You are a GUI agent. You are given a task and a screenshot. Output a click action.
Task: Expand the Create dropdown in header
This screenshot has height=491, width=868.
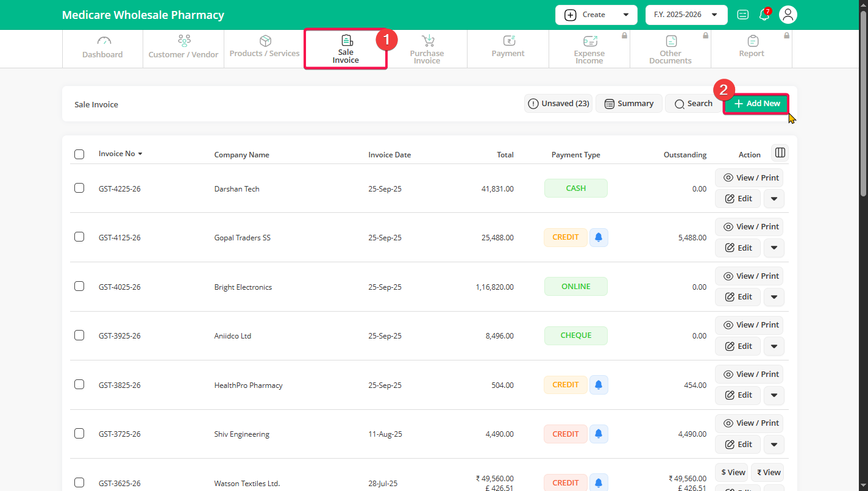[596, 15]
